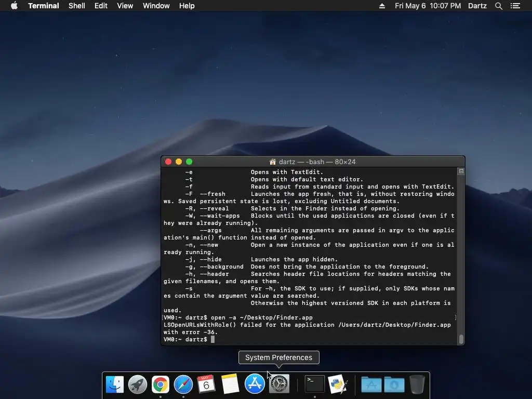Open System Preferences gear in Dock
Screen dimensions: 532x399
tap(279, 384)
